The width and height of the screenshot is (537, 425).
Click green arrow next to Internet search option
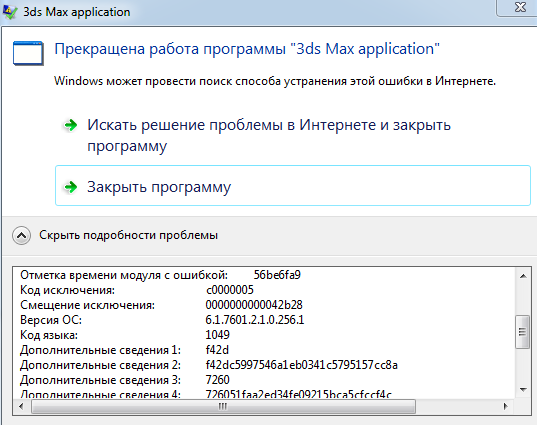[71, 125]
